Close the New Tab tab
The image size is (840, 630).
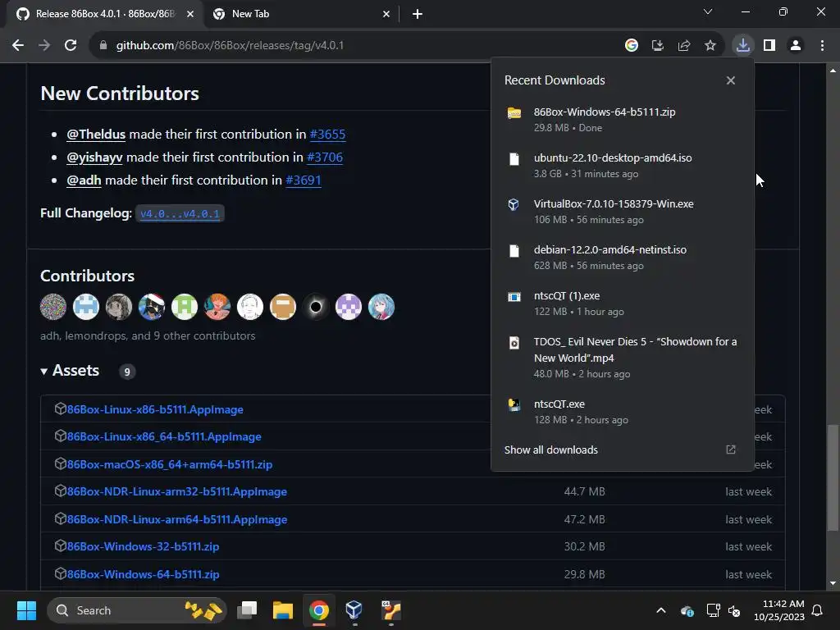pos(386,14)
